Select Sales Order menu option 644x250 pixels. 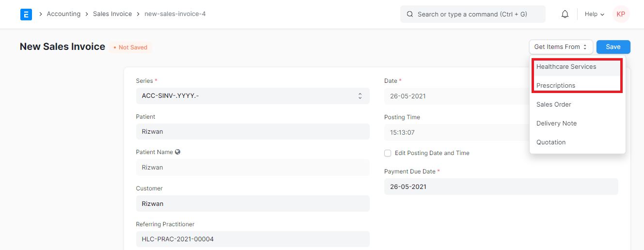pos(553,105)
